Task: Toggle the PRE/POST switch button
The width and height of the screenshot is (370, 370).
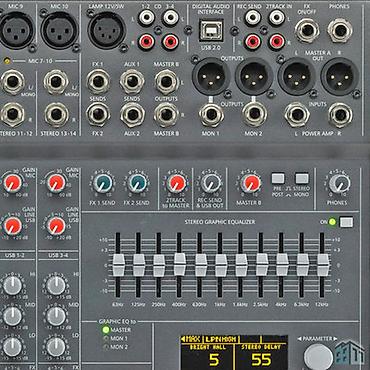Action: click(x=278, y=178)
